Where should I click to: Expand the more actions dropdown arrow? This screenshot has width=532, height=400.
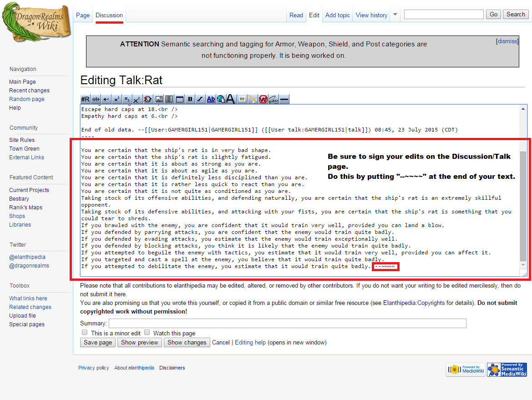click(x=395, y=15)
